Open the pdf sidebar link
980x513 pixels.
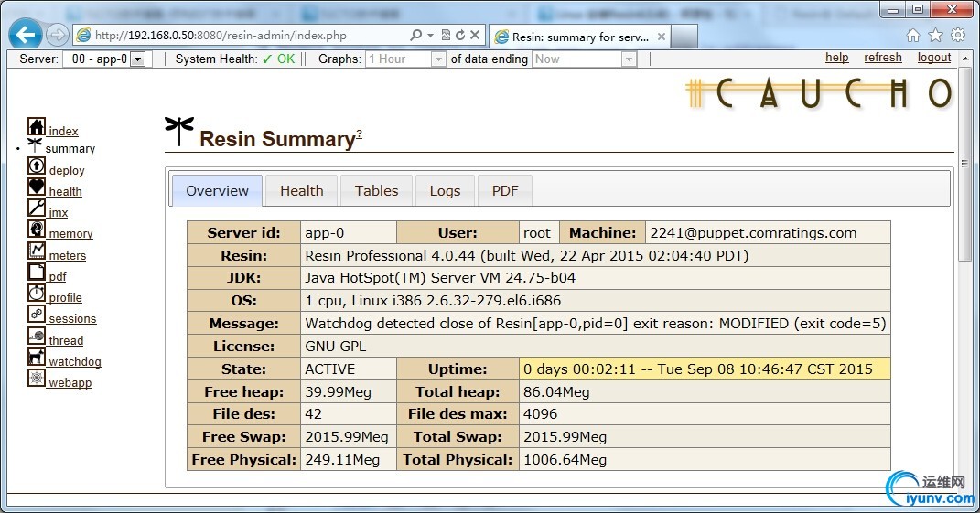58,277
